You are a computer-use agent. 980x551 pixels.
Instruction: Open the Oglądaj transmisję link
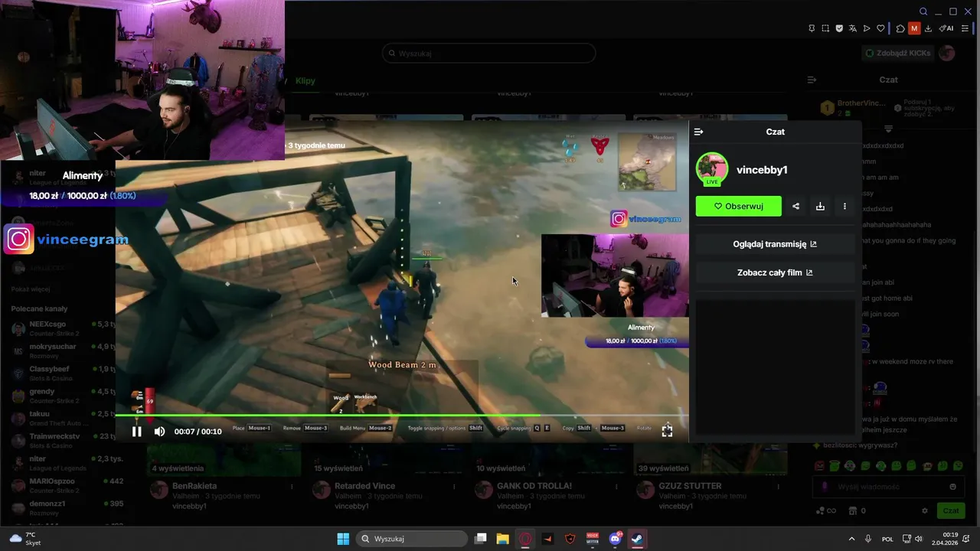click(x=775, y=244)
